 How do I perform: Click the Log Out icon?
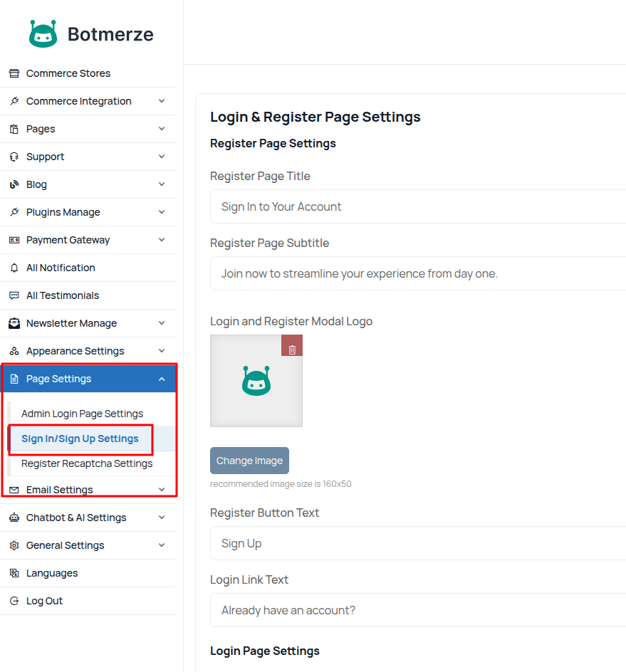pos(14,601)
